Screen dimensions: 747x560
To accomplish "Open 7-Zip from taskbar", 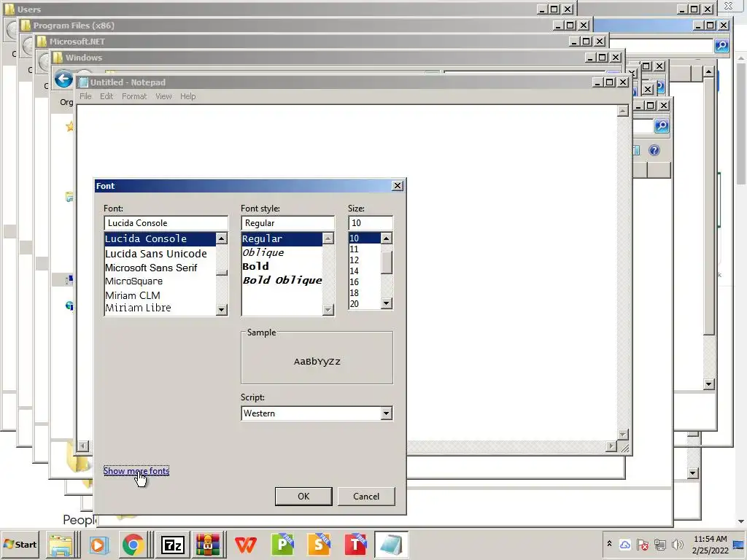I will pos(172,545).
